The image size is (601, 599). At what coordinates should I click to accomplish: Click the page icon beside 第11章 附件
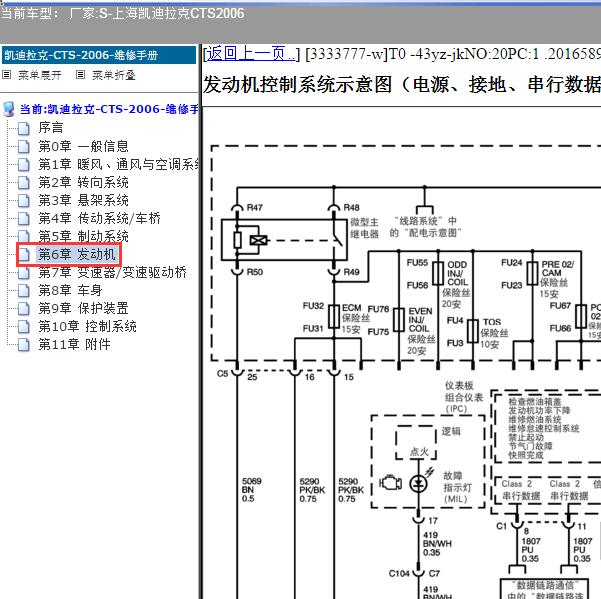point(24,344)
